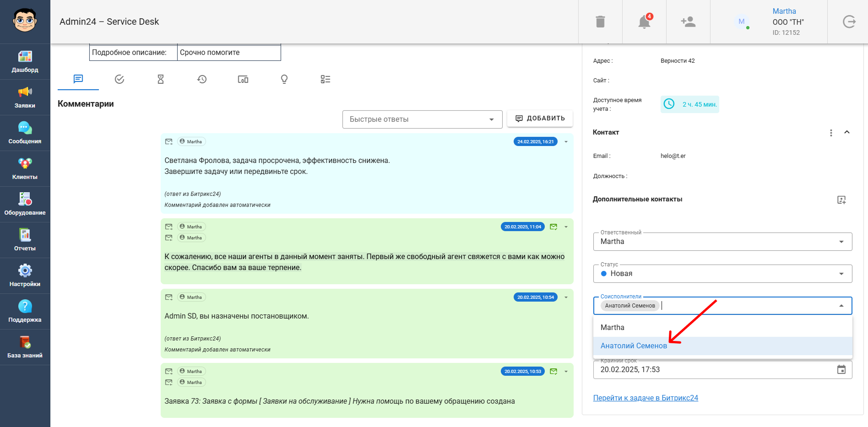868x427 pixels.
Task: Open Оборудование in the sidebar
Action: coord(25,205)
